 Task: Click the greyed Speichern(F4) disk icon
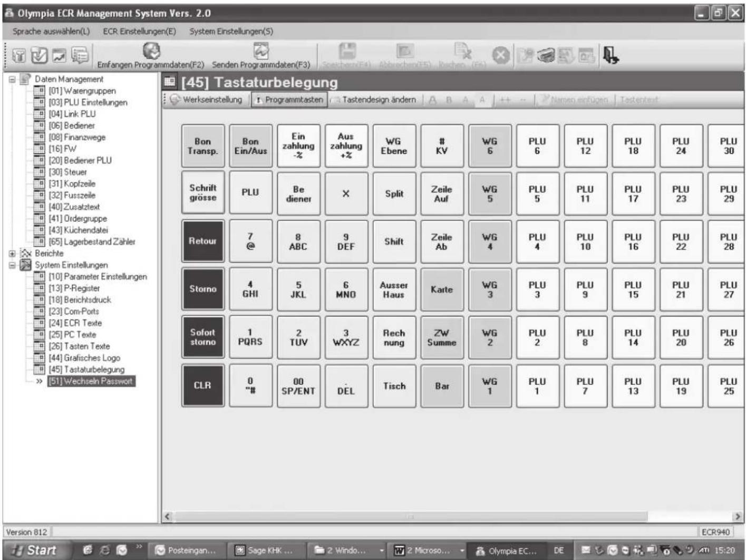coord(347,51)
